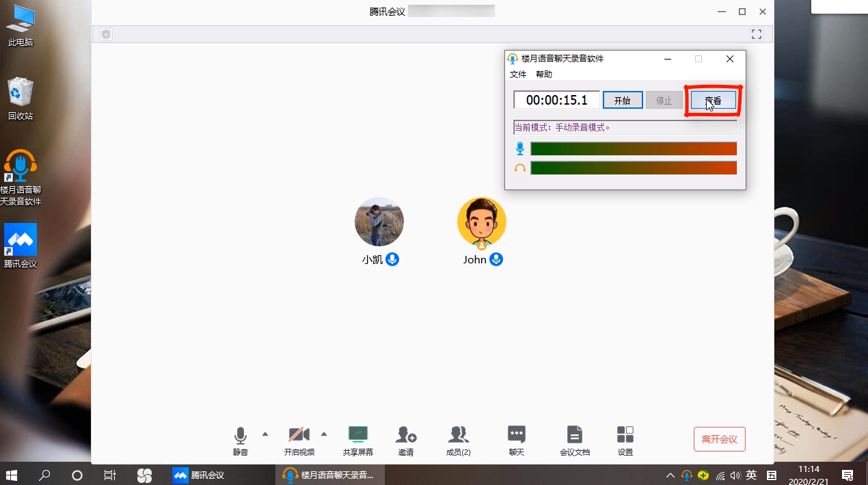Click the shield security icon in meeting window

coord(106,34)
